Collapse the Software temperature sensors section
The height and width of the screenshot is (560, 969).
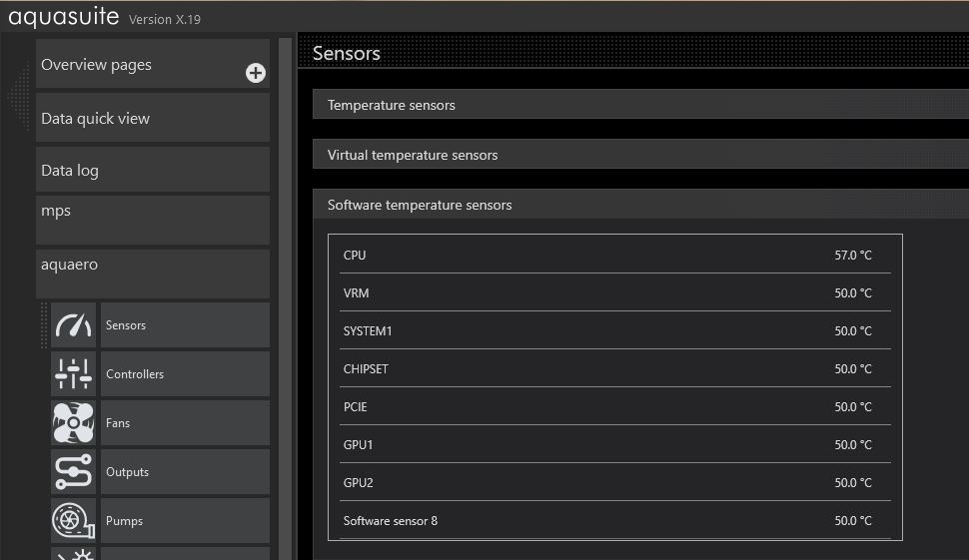(x=639, y=205)
